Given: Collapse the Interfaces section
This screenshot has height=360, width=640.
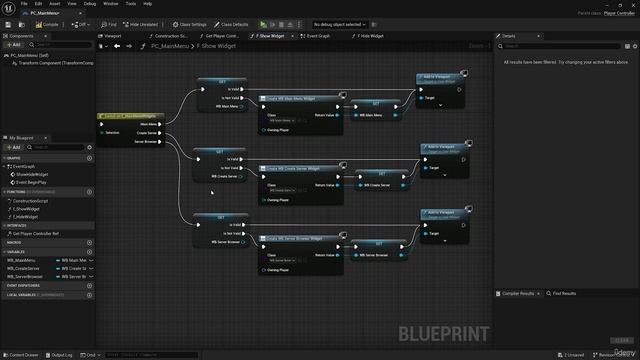Looking at the screenshot, I should 4,225.
